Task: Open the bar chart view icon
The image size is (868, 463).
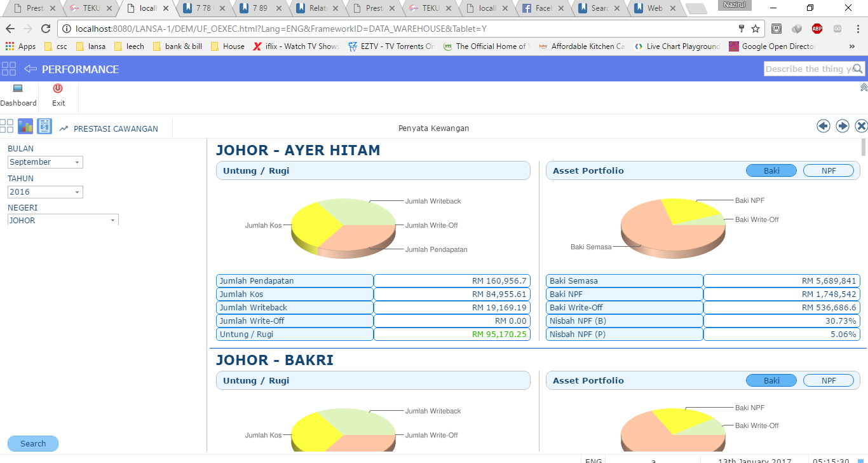Action: 25,126
